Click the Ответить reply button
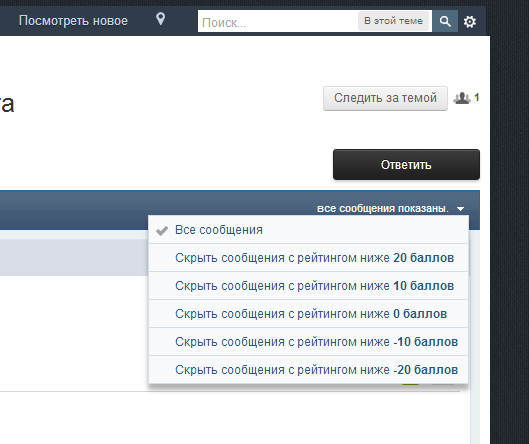Viewport: 529px width, 444px height. tap(406, 165)
